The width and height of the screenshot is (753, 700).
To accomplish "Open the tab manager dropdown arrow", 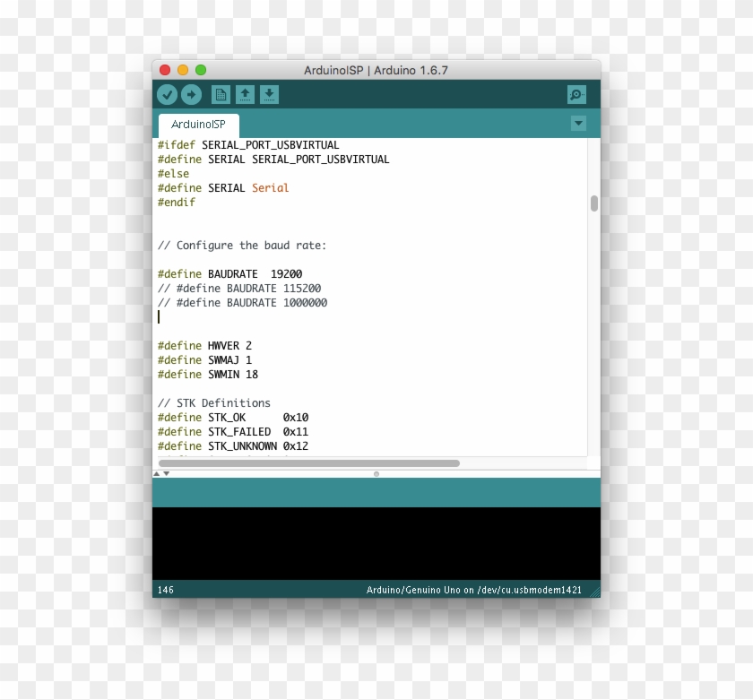I will click(x=578, y=124).
